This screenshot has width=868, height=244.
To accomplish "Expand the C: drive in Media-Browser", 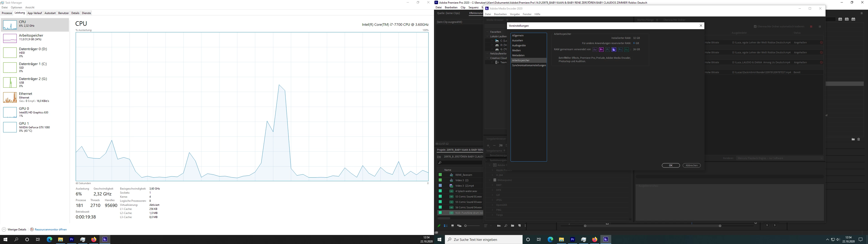I will point(492,40).
